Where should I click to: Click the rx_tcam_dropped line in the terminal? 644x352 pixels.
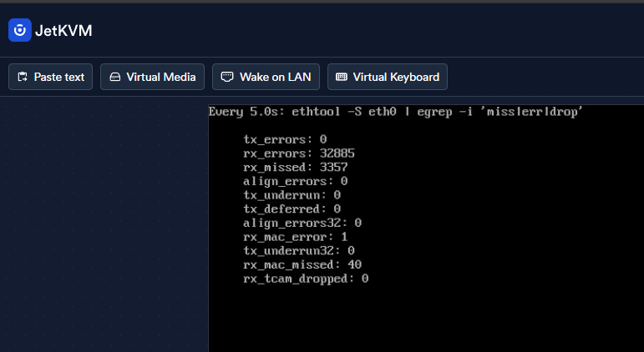(x=306, y=279)
